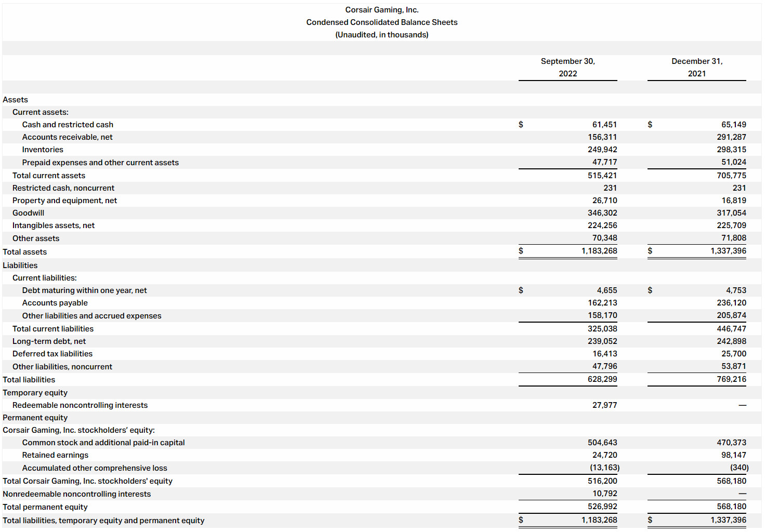Click nonredeemable interests value 10,792

click(605, 494)
